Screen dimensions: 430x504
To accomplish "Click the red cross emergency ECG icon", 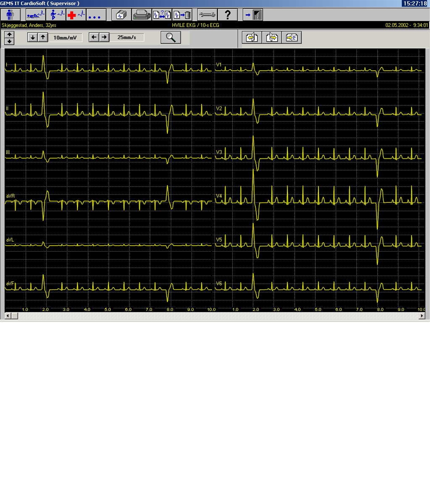I will 76,15.
